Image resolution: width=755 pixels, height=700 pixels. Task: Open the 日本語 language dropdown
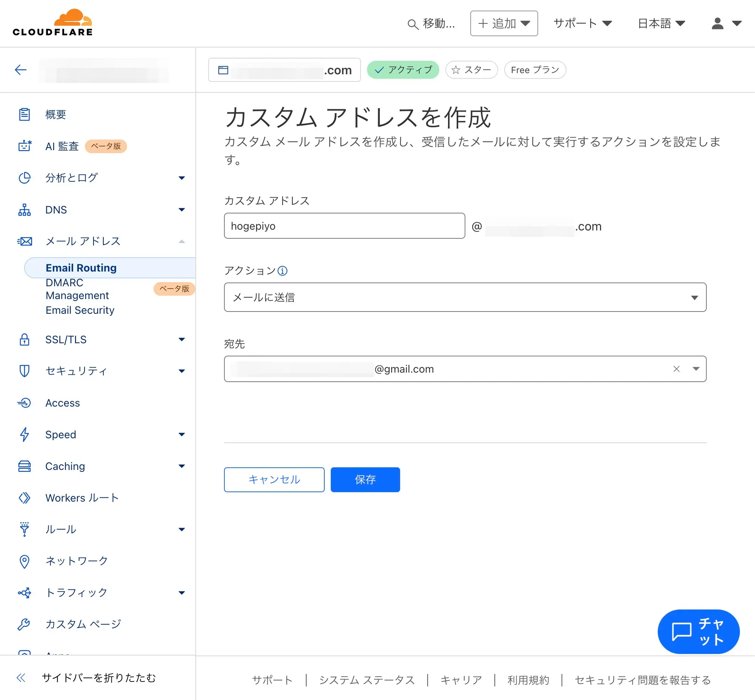661,23
